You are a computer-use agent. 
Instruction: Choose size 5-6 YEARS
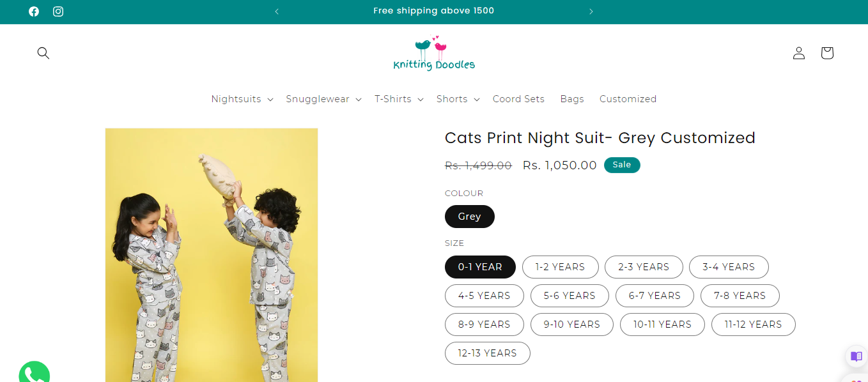[x=569, y=296]
